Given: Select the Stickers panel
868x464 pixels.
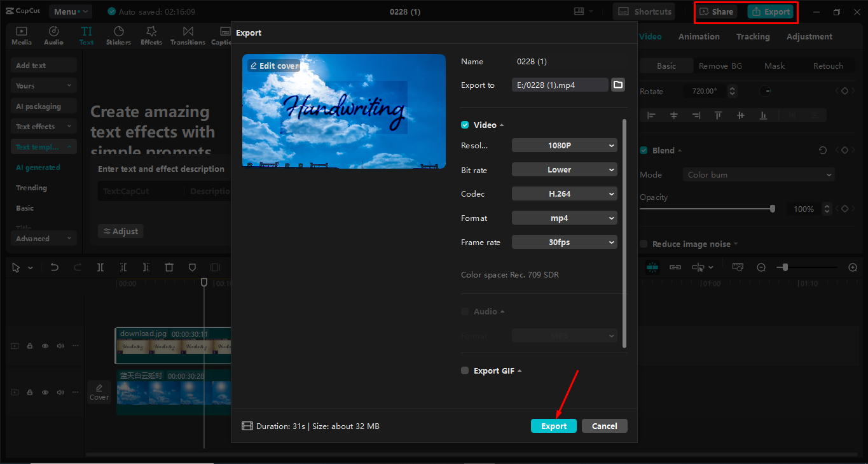Looking at the screenshot, I should coord(118,36).
